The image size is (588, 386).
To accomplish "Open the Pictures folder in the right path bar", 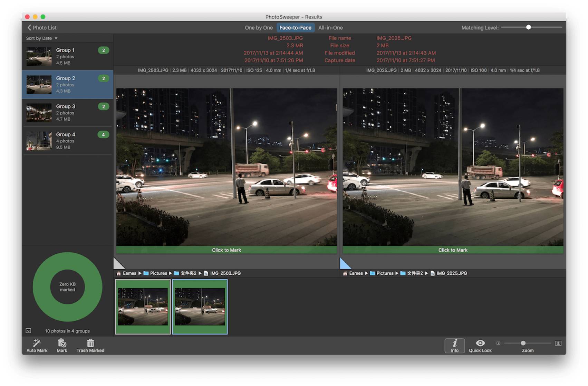I will [382, 273].
